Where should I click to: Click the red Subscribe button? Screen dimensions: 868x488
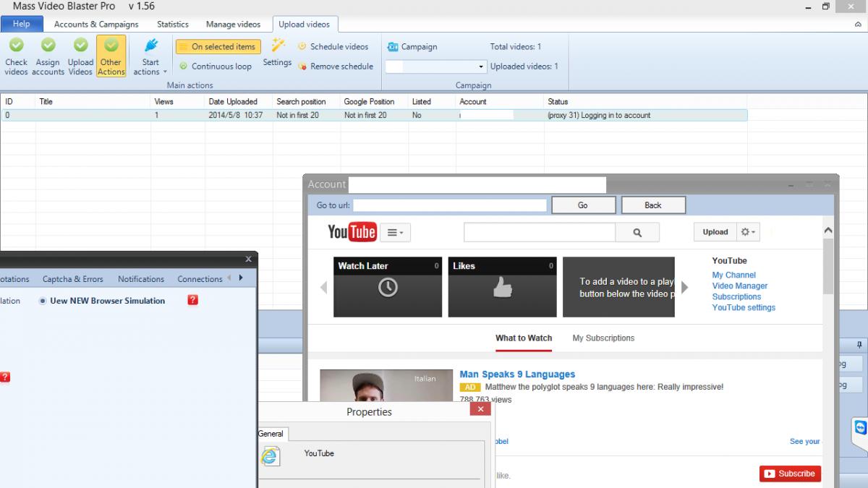(x=790, y=474)
